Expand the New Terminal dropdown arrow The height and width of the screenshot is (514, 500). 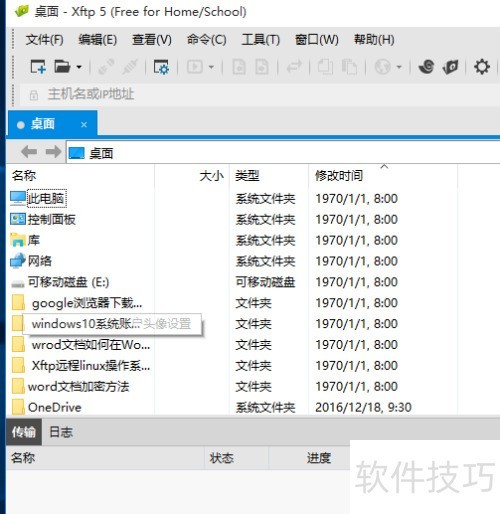pyautogui.click(x=211, y=67)
